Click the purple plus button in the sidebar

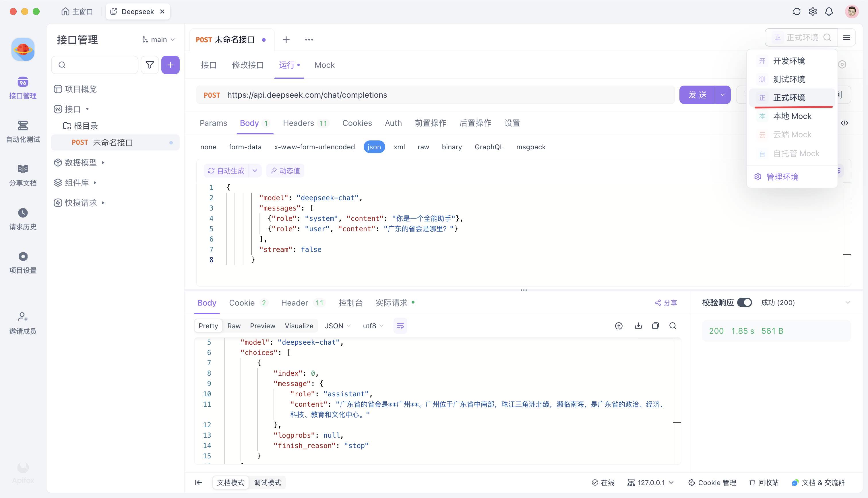click(170, 65)
